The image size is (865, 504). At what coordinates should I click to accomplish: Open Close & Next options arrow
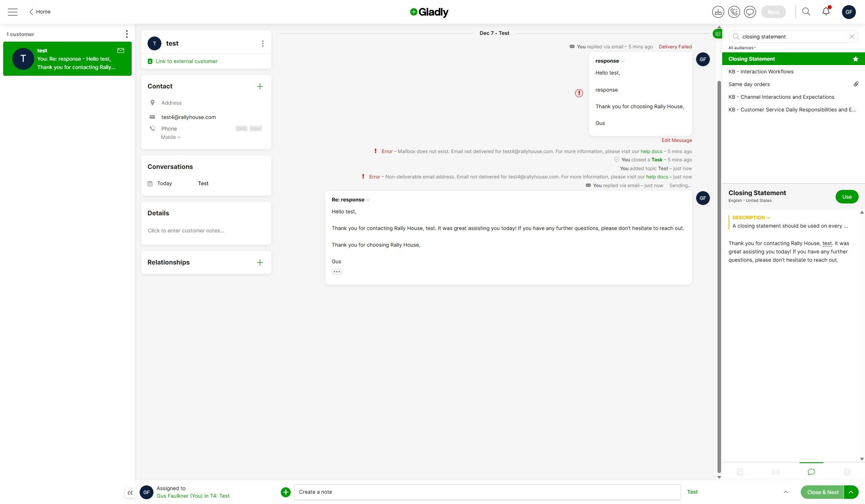click(x=851, y=492)
